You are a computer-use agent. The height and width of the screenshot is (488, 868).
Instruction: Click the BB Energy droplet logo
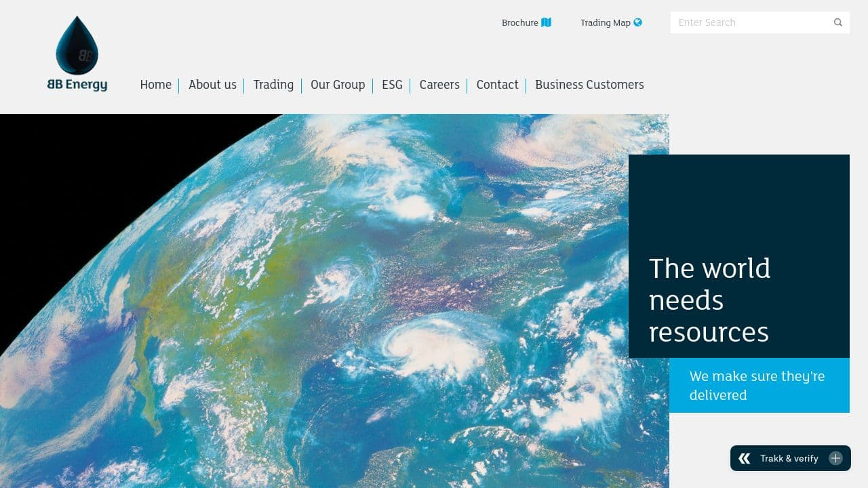coord(77,44)
